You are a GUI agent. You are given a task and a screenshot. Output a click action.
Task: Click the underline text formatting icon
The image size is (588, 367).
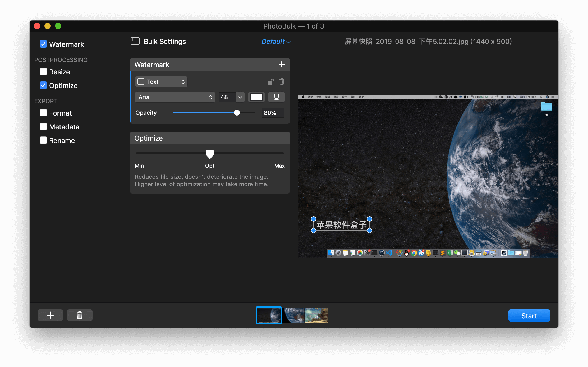(276, 97)
